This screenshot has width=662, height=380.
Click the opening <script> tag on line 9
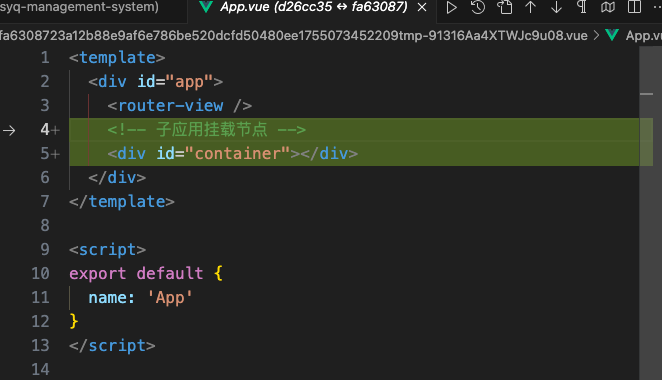[x=107, y=250]
